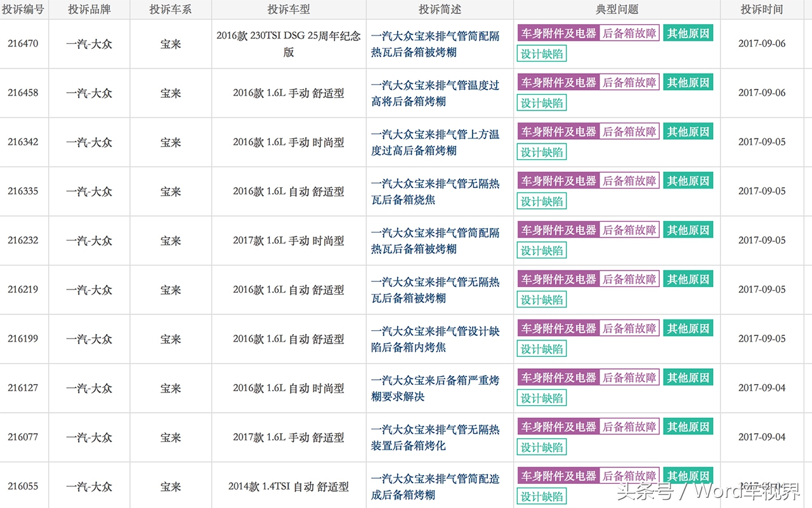The height and width of the screenshot is (508, 812).
Task: Select '后备箱故障' tag in row 216232
Action: point(629,230)
